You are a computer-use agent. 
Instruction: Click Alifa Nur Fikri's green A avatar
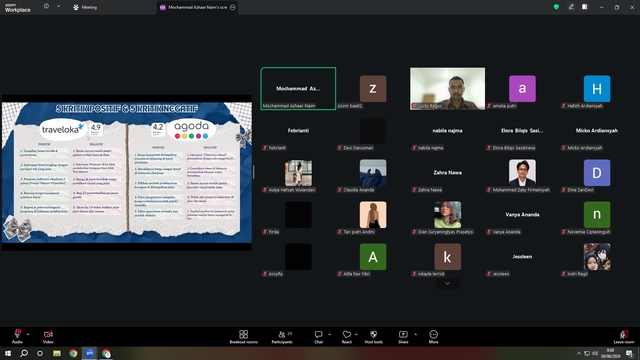tap(373, 257)
